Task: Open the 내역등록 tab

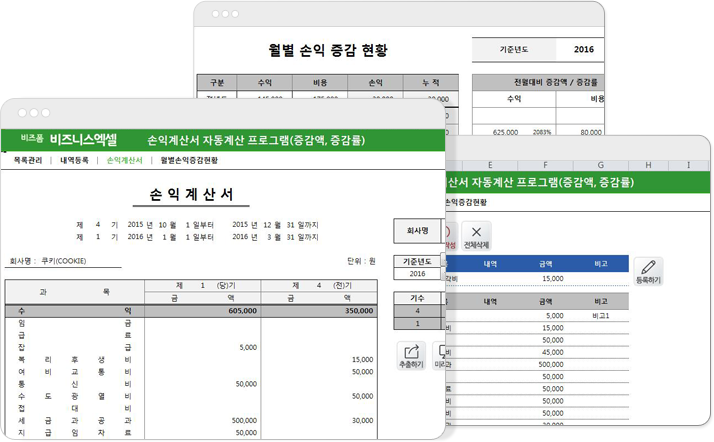Action: (74, 160)
